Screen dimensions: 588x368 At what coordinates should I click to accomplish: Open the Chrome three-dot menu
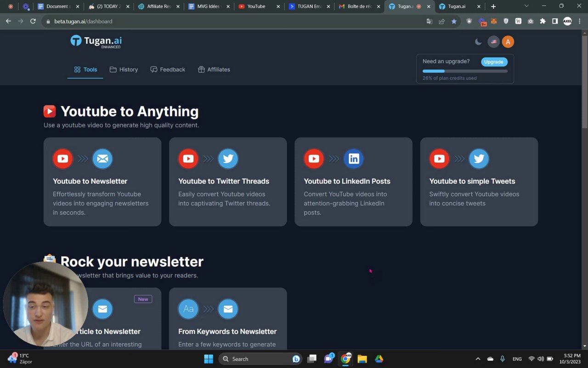(580, 21)
